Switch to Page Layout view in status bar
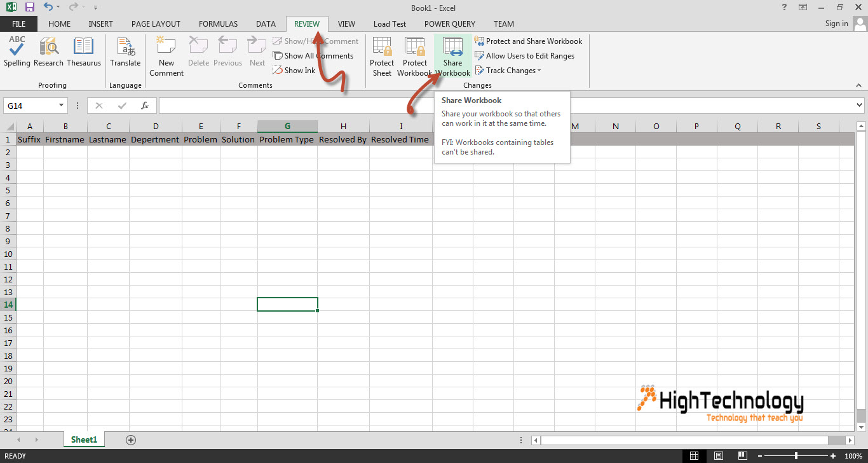The height and width of the screenshot is (463, 868). coord(718,456)
